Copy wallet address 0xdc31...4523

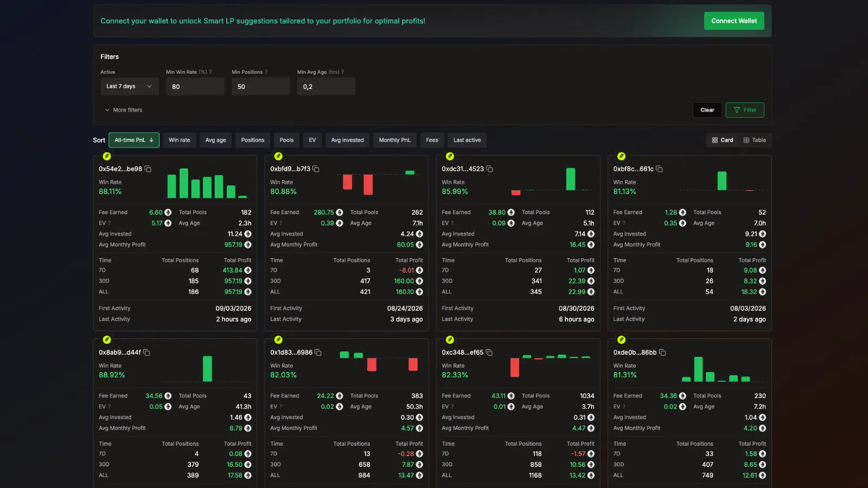click(x=489, y=169)
